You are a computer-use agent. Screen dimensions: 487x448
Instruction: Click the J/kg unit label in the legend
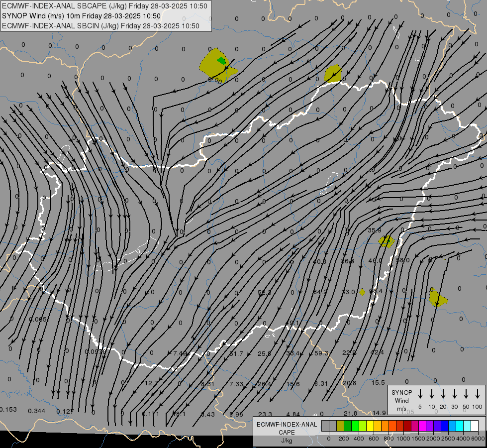click(287, 441)
